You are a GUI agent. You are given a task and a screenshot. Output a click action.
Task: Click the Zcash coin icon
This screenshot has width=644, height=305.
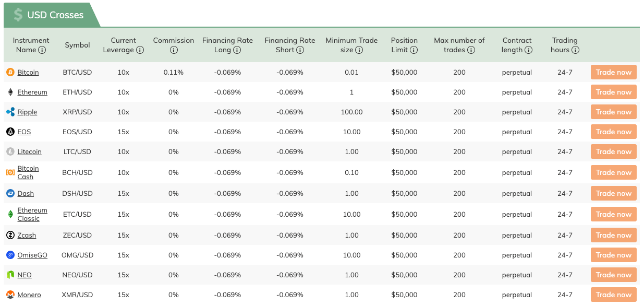click(x=10, y=235)
